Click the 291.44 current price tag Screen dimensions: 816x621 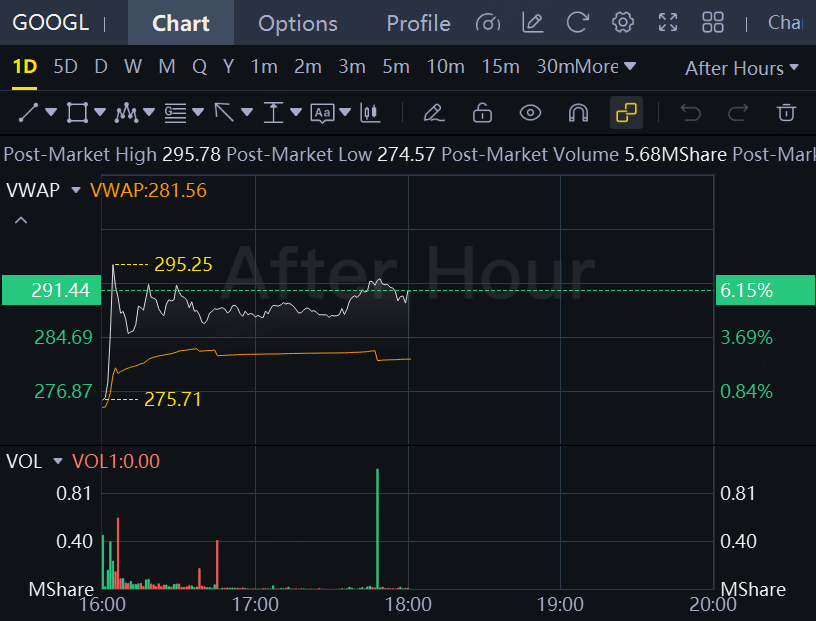click(x=52, y=290)
